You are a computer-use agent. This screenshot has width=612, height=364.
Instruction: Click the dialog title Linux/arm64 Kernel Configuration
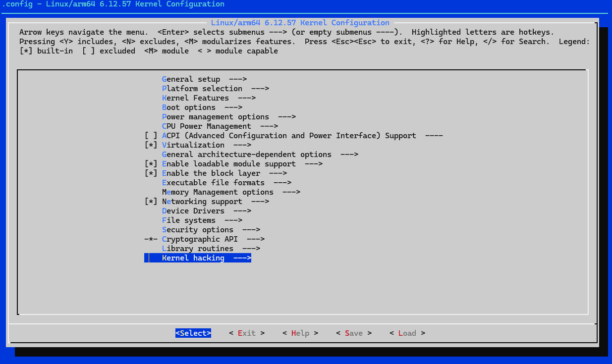click(300, 23)
